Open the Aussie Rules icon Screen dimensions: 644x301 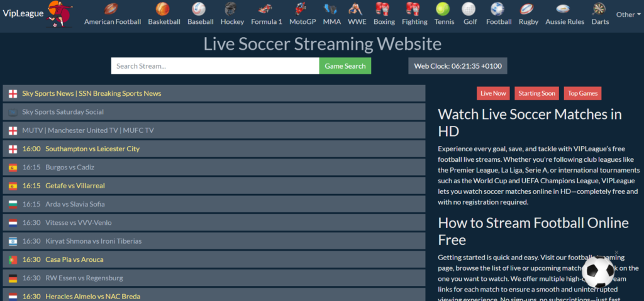[563, 9]
